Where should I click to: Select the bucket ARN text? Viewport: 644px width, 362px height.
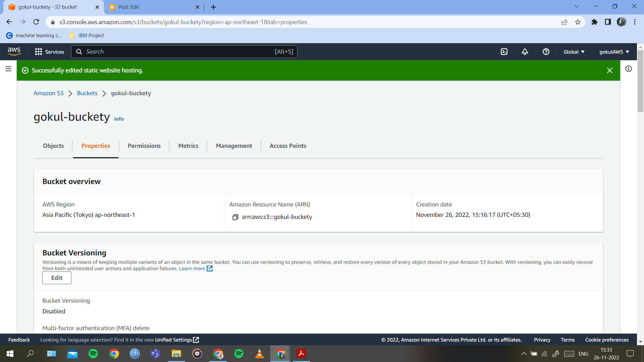277,217
